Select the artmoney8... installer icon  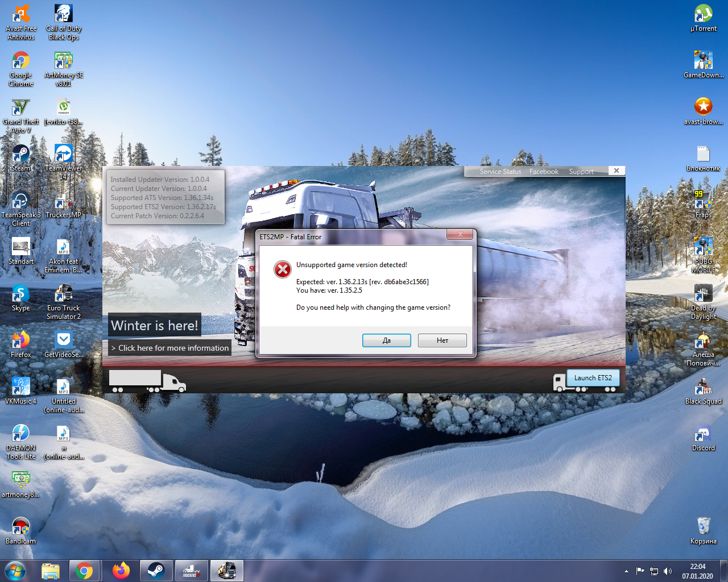click(x=21, y=484)
